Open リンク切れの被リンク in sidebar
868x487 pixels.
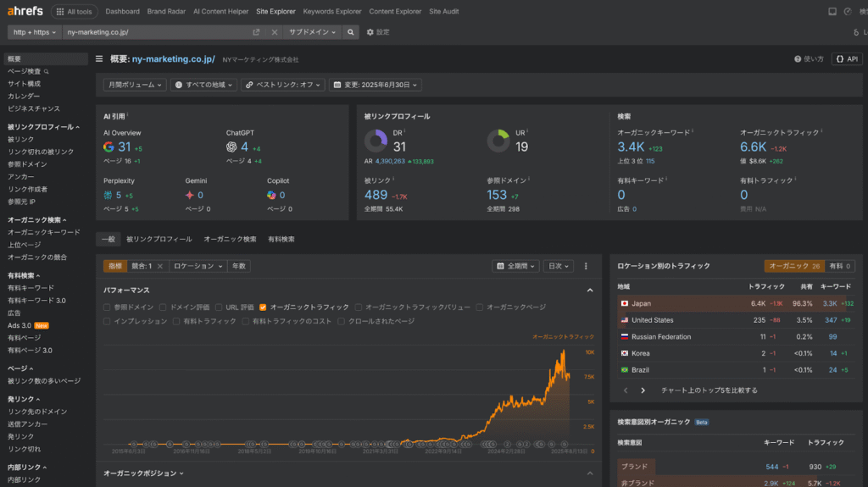pos(41,152)
